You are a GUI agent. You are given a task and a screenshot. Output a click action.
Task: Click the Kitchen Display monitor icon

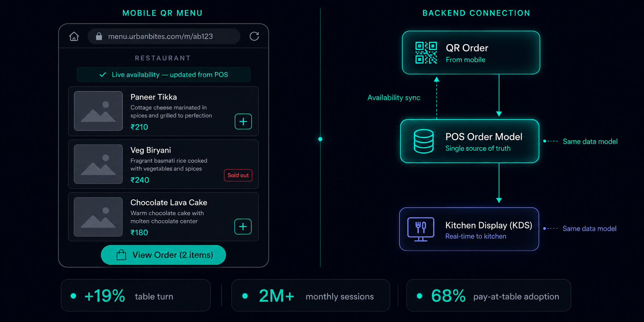tap(421, 229)
